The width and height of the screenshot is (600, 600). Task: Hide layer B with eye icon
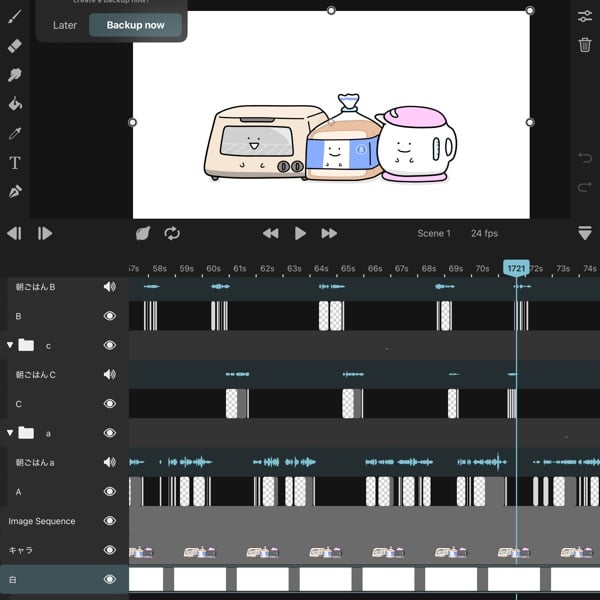(x=110, y=316)
